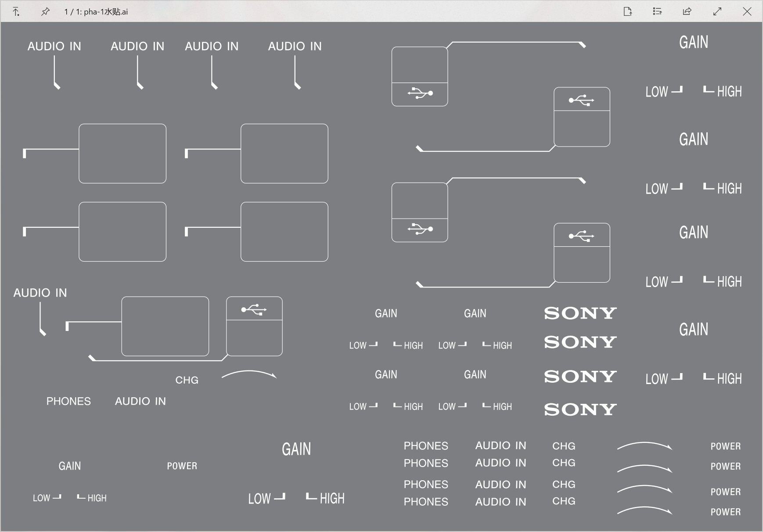Image resolution: width=763 pixels, height=532 pixels.
Task: Click the file title pha-1水贴.ai
Action: pos(106,12)
